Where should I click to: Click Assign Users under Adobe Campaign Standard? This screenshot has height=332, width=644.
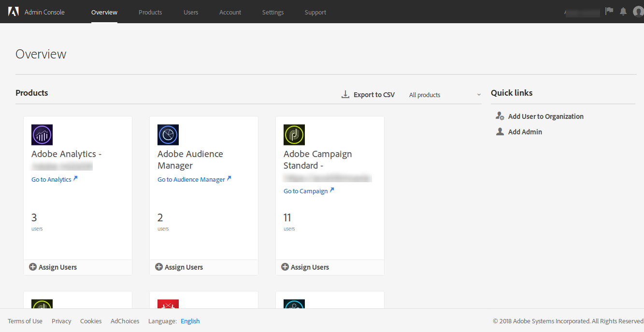pos(305,267)
